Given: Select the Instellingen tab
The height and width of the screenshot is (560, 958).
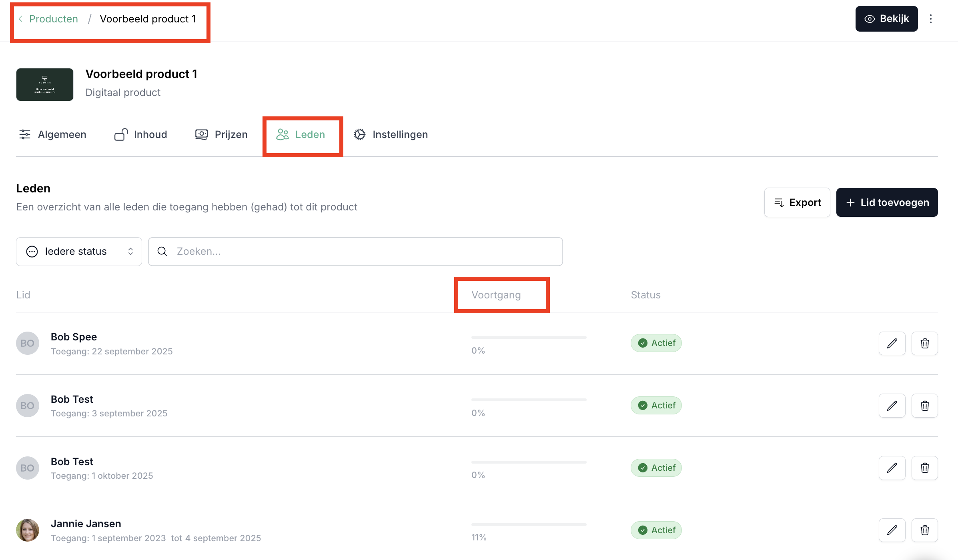Looking at the screenshot, I should pos(391,134).
